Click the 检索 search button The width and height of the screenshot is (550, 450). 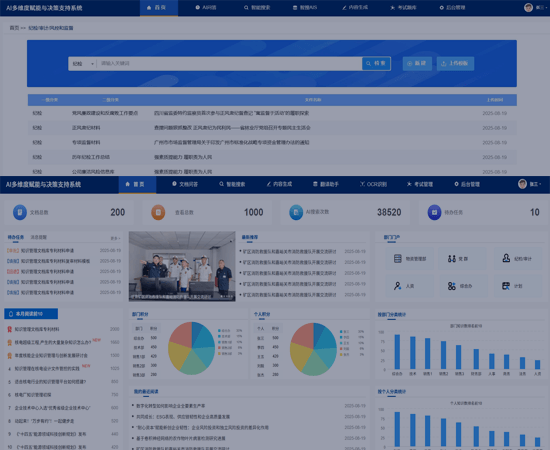pyautogui.click(x=376, y=63)
